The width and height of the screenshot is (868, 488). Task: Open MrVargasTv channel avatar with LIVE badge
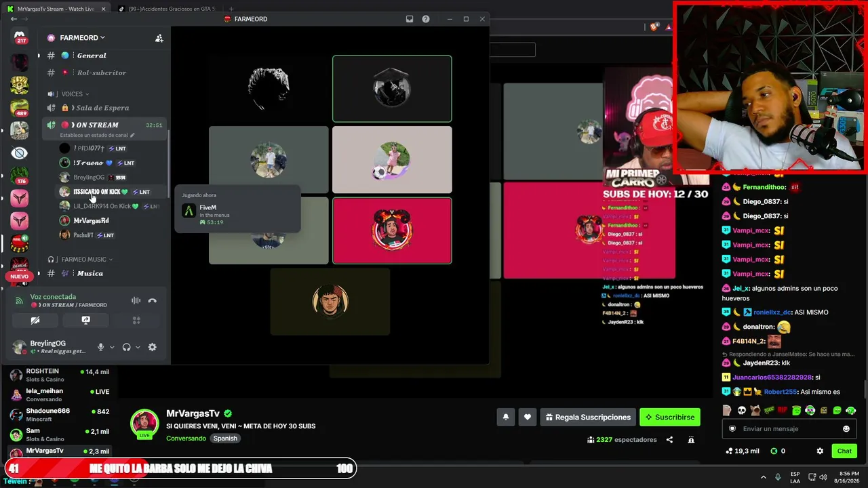[144, 424]
